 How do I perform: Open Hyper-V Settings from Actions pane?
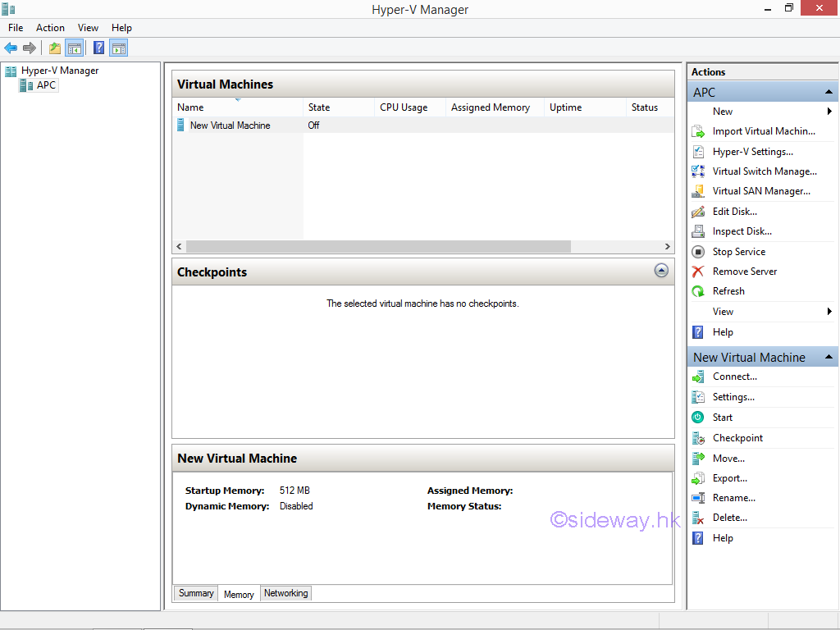(752, 152)
